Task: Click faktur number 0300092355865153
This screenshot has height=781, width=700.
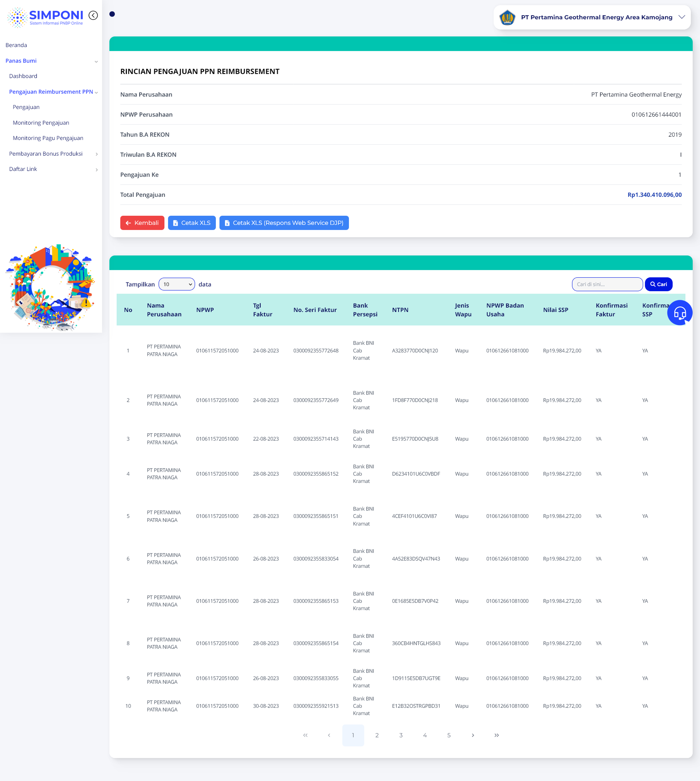Action: pos(316,601)
